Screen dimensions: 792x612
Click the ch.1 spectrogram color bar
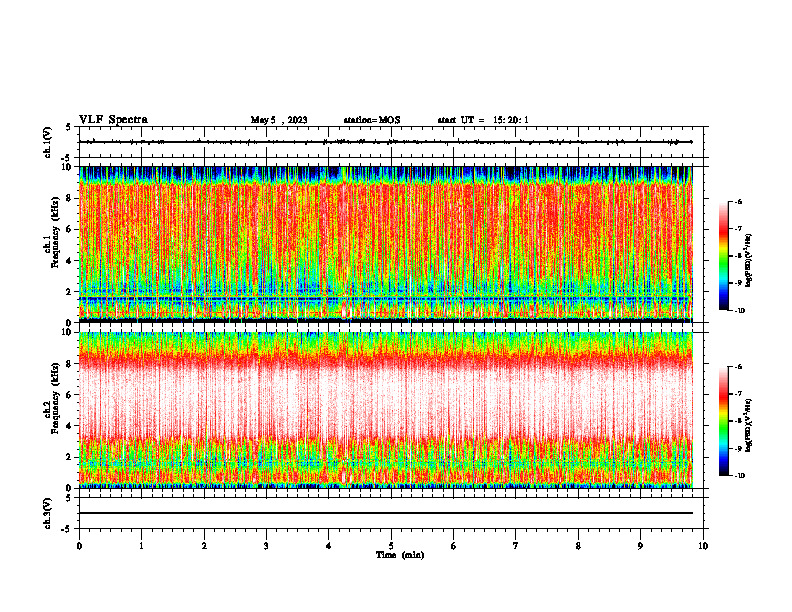click(724, 256)
